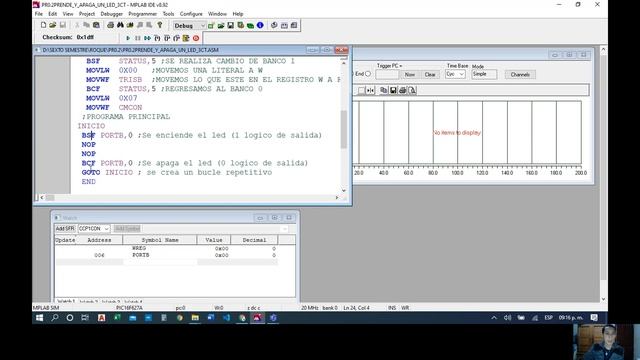Click the Clear trigger button
Screen dimensions: 640x360
429,74
